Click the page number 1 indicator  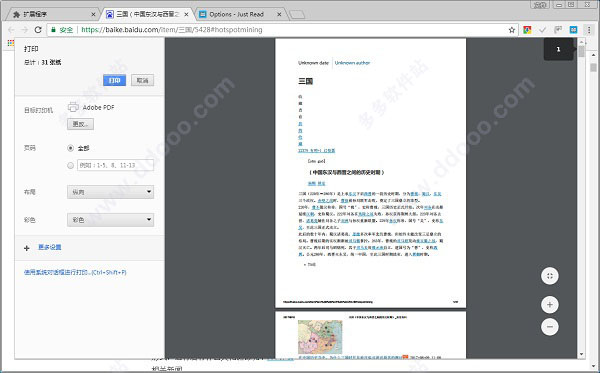click(558, 49)
